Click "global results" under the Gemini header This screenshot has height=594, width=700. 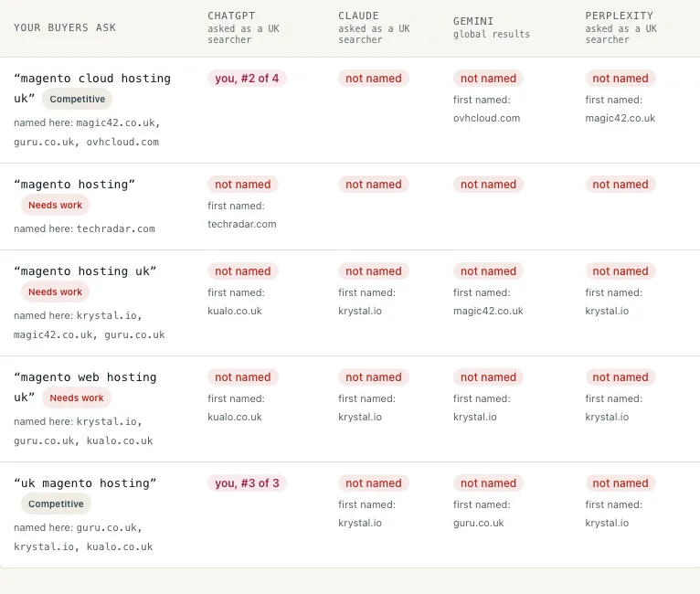492,34
